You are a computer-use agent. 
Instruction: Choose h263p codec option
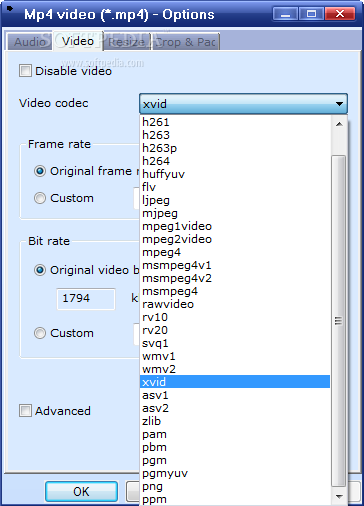tap(235, 148)
